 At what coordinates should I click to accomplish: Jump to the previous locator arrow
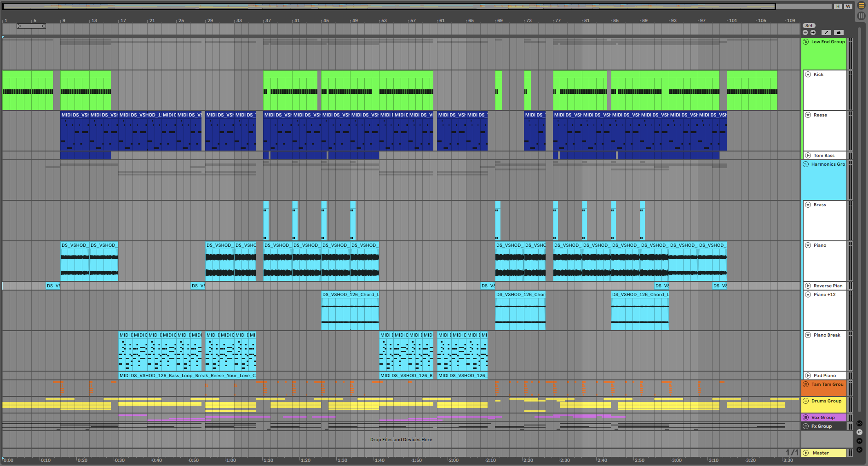805,33
